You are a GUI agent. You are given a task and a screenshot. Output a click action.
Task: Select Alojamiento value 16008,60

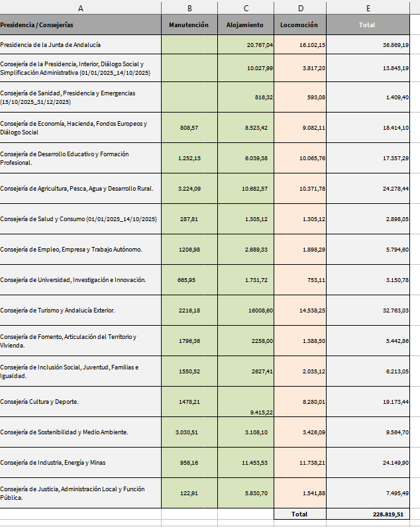pos(246,311)
